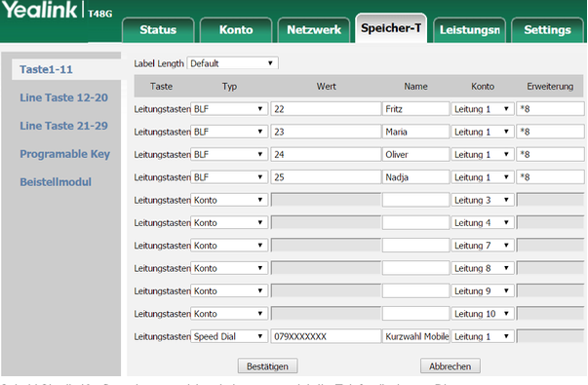Click Erweiterung field in Fritz row
The image size is (588, 385).
pyautogui.click(x=550, y=109)
